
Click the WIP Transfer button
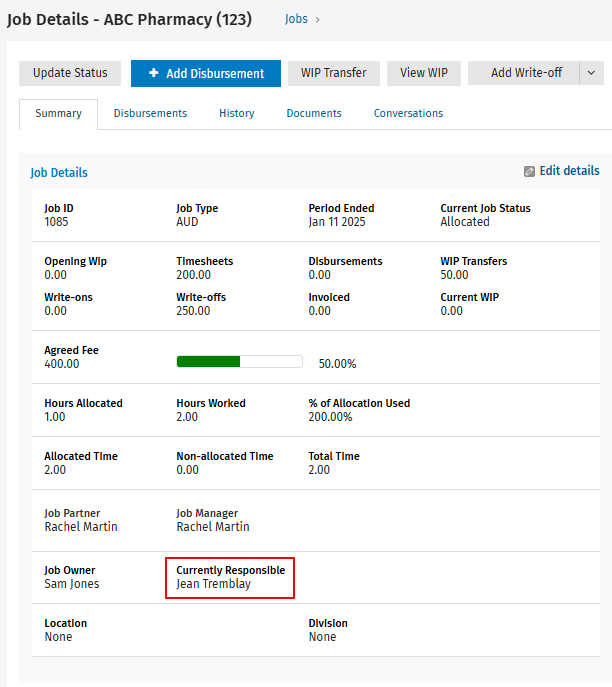(334, 73)
